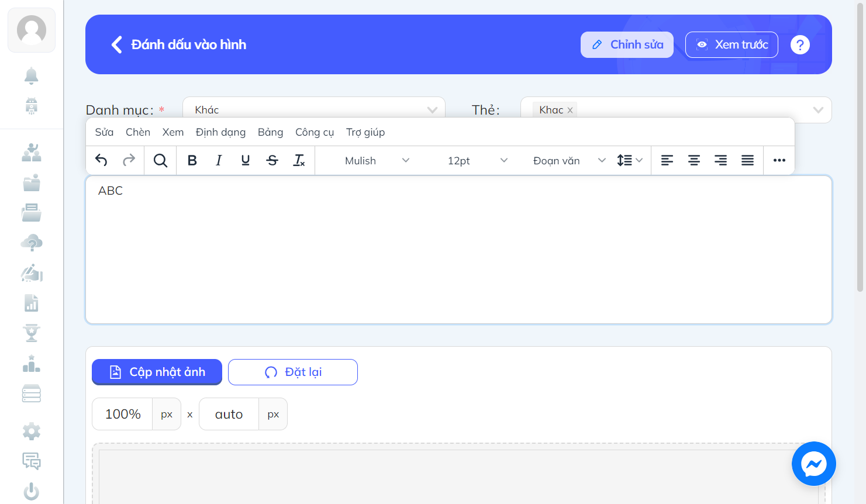Open the Trợ giúp menu
Viewport: 866px width, 504px height.
coord(365,132)
